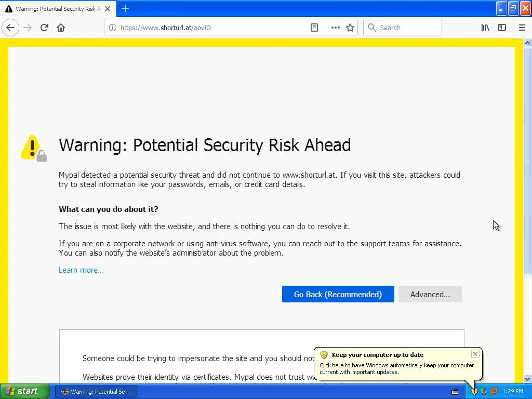Click the green network tray icon
The width and height of the screenshot is (532, 399).
coord(484,392)
